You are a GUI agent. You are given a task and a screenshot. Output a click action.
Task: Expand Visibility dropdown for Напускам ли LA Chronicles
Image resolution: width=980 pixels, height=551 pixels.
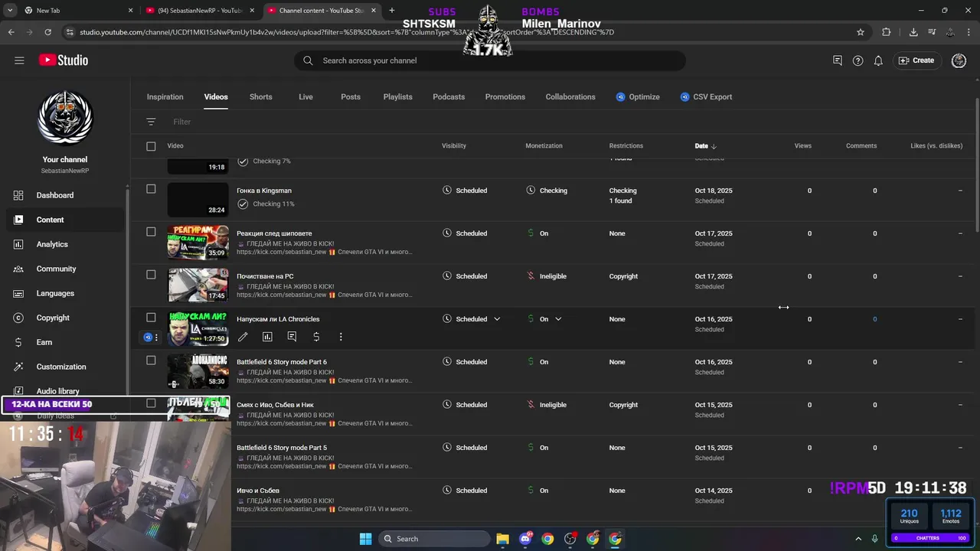[497, 319]
